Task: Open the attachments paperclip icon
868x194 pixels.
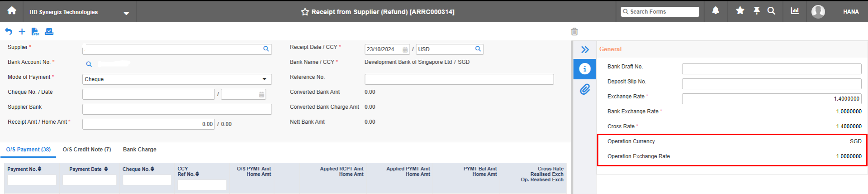Action: pyautogui.click(x=585, y=89)
